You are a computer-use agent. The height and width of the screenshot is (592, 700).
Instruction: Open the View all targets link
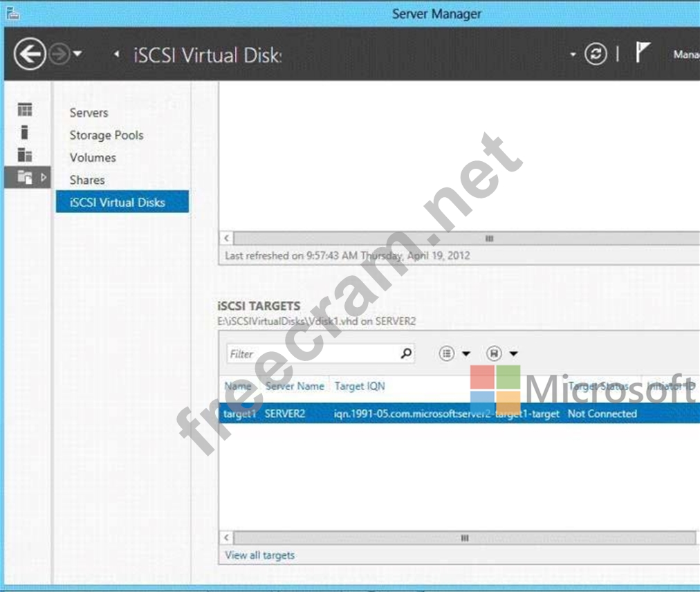point(260,555)
